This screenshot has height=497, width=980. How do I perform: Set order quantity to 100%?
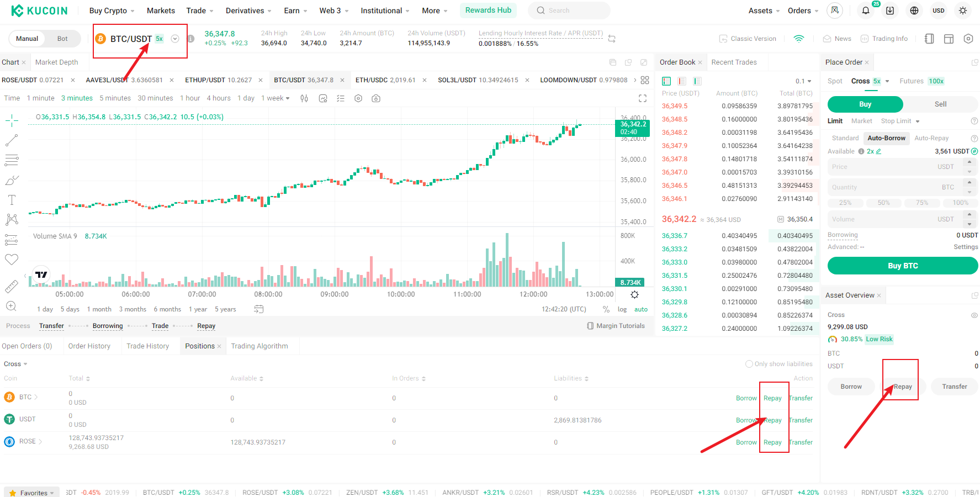click(960, 203)
